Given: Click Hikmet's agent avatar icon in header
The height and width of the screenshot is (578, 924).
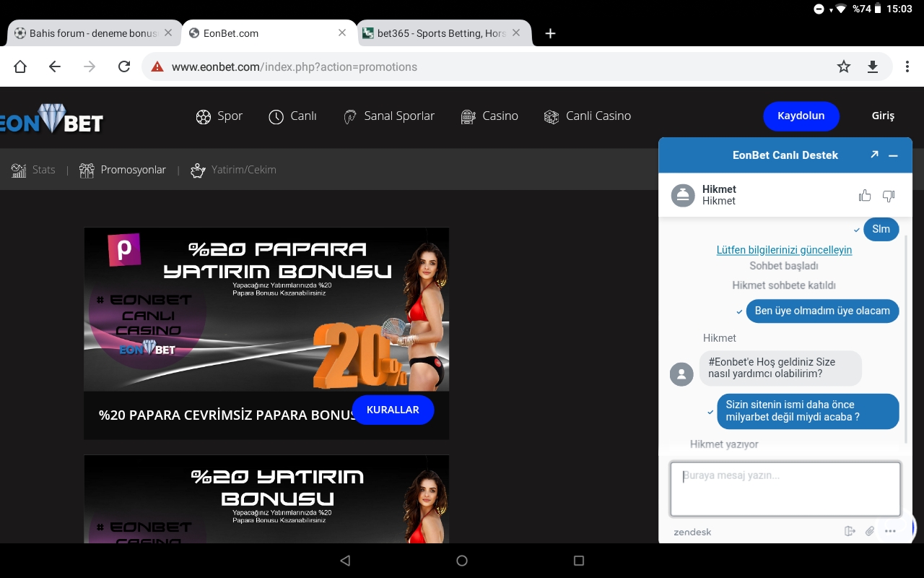Looking at the screenshot, I should pyautogui.click(x=683, y=195).
